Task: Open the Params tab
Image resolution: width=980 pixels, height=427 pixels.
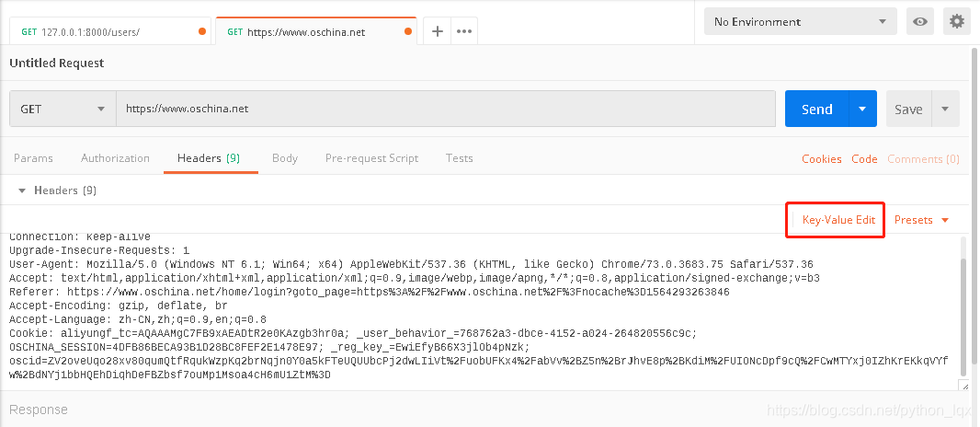Action: (x=33, y=158)
